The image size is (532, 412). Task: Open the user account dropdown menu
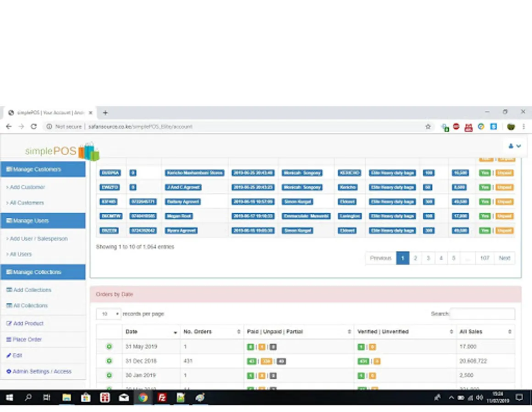pos(514,146)
